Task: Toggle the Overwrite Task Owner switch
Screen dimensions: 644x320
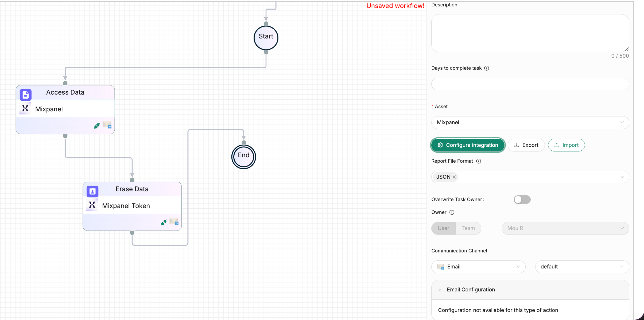Action: [522, 200]
